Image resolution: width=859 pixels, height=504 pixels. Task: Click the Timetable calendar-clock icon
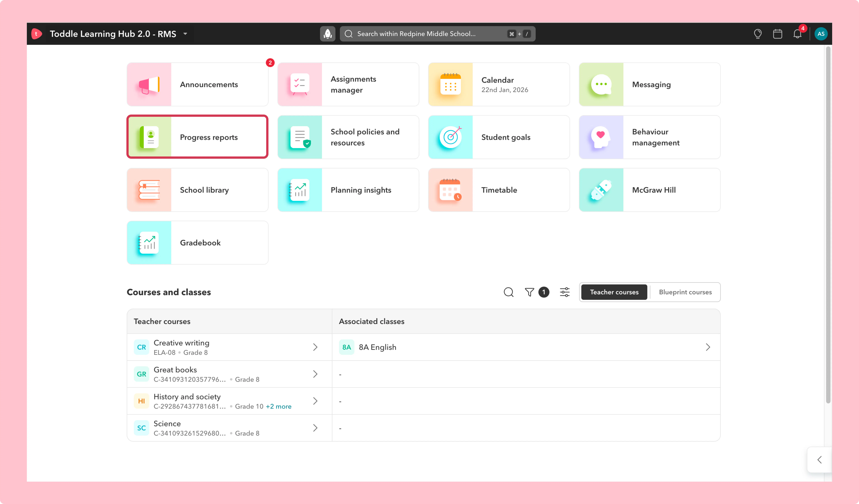[x=451, y=190]
